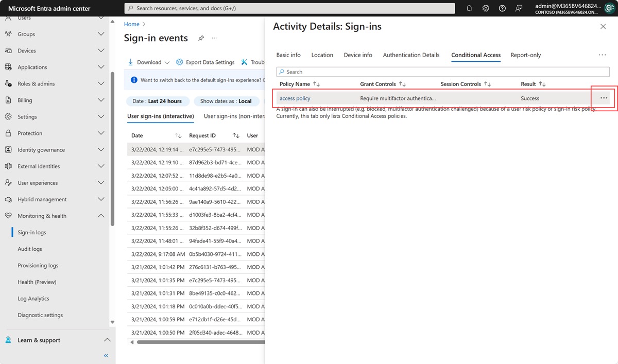Click the Groups sidebar icon
This screenshot has height=364, width=618.
8,34
